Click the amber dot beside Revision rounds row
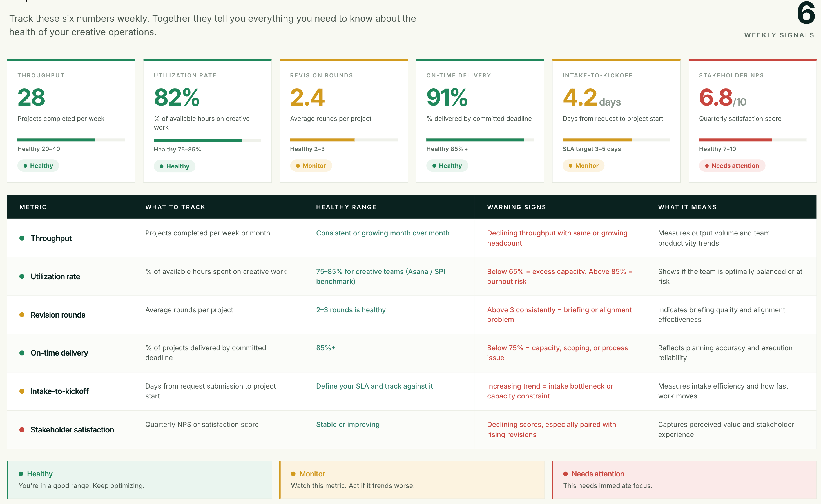821x504 pixels. pyautogui.click(x=22, y=315)
